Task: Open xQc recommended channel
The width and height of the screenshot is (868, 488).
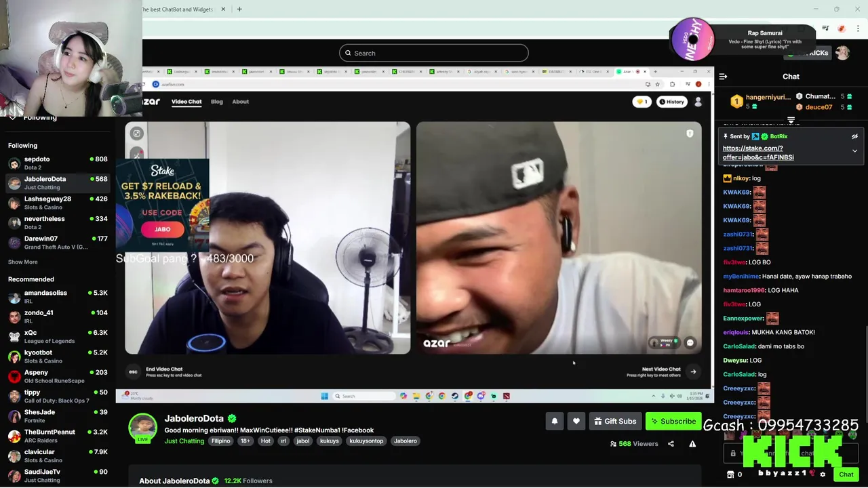Action: coord(58,336)
